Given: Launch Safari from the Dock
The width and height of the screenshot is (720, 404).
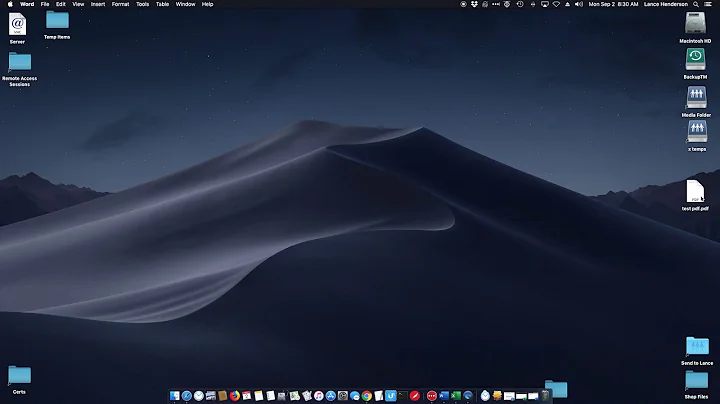Looking at the screenshot, I should 186,396.
